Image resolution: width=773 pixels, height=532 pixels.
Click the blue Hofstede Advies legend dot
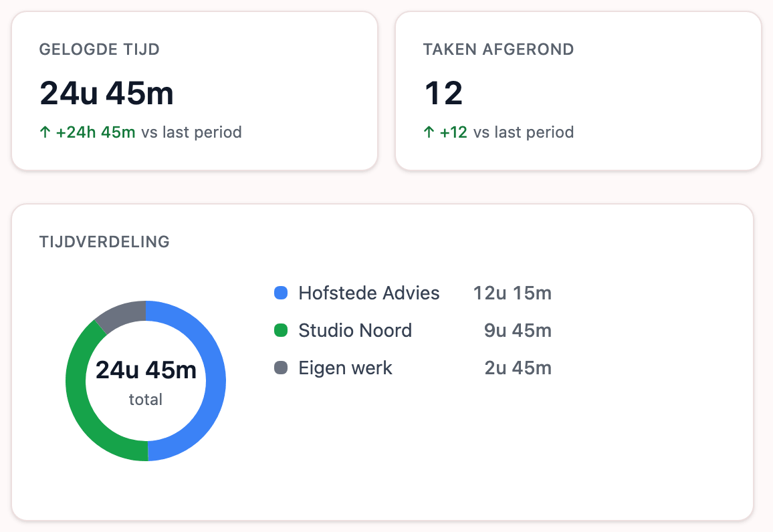coord(280,293)
